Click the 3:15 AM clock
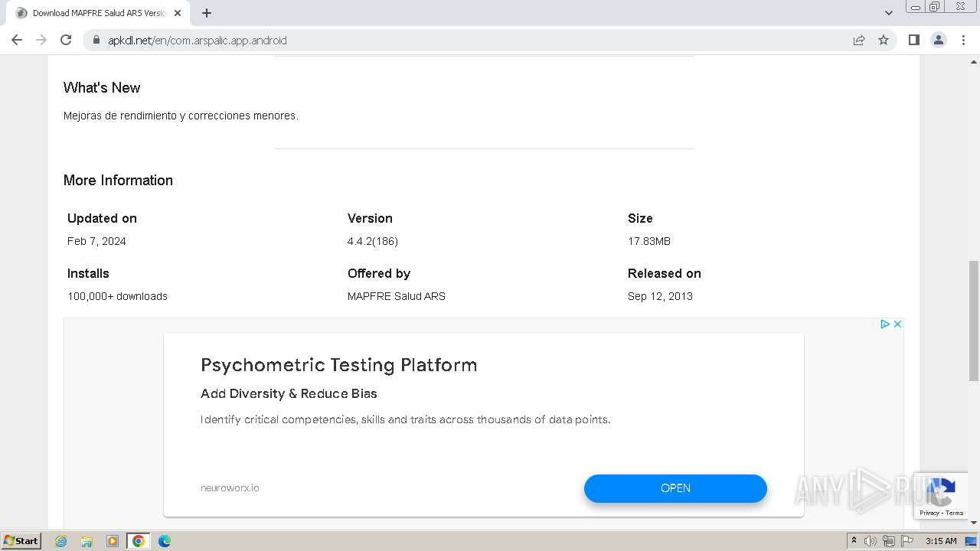980x551 pixels. pos(941,541)
